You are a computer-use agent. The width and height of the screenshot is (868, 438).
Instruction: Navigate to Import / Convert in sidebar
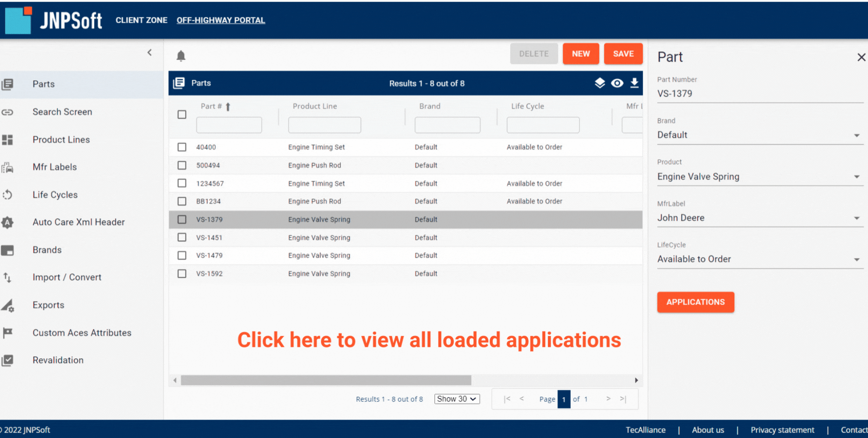[x=67, y=277]
